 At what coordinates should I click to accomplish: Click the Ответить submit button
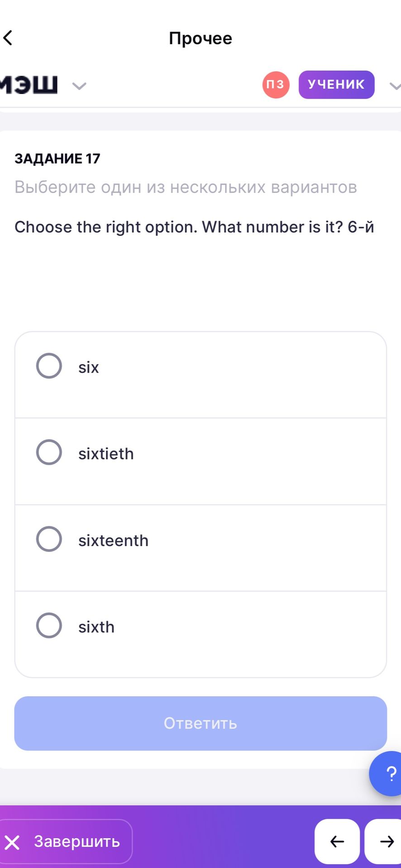tap(200, 723)
